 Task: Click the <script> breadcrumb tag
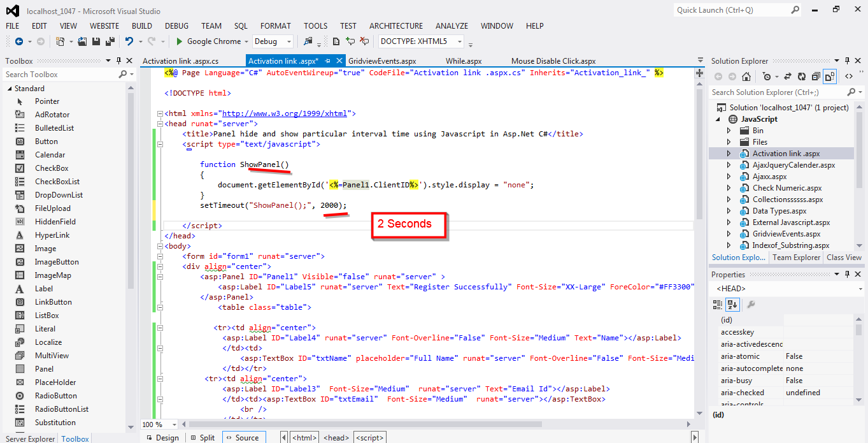[369, 437]
